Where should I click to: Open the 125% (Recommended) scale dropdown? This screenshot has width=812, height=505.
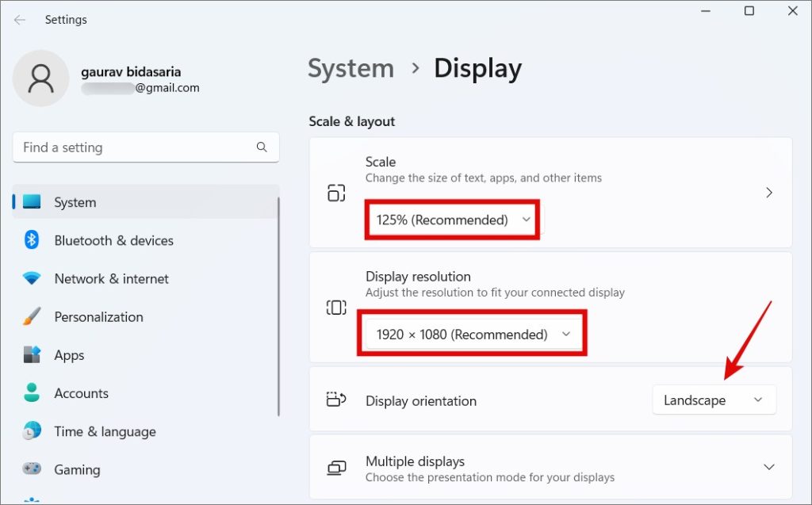[453, 220]
